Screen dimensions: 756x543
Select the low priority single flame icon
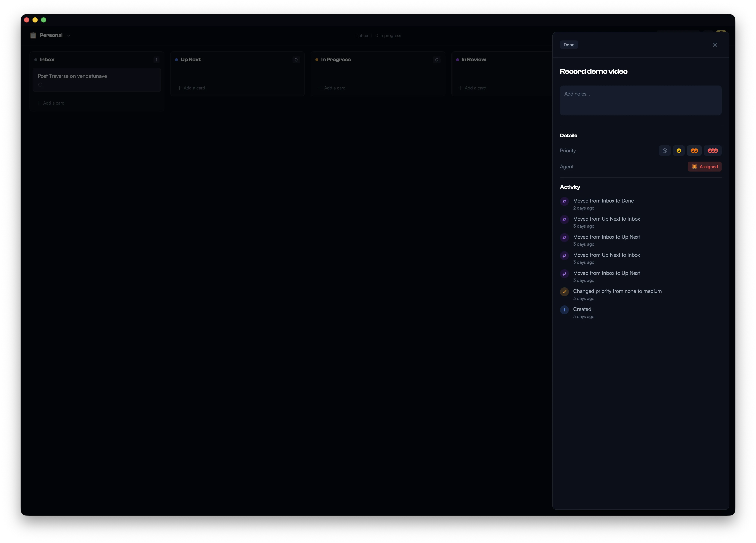pyautogui.click(x=679, y=151)
